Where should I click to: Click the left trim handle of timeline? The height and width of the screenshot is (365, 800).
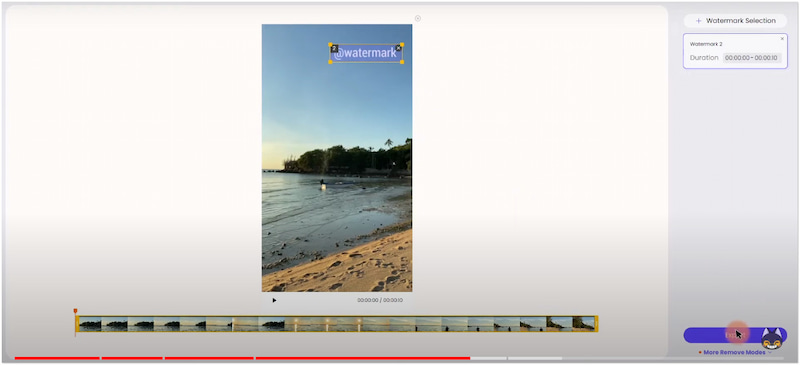click(x=78, y=324)
